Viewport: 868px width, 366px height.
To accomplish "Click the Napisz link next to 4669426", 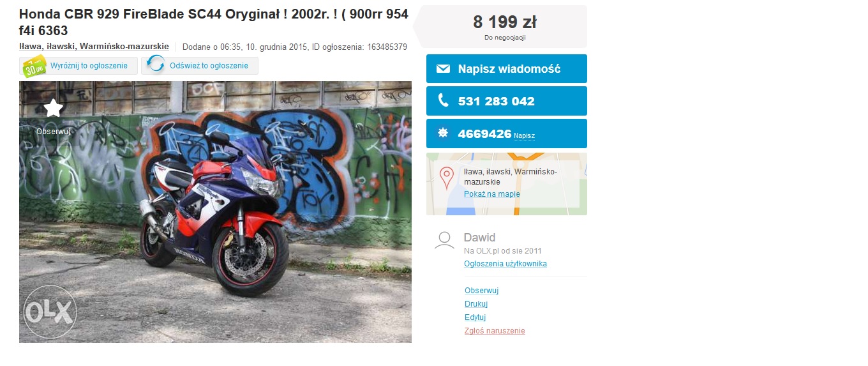I will (524, 135).
